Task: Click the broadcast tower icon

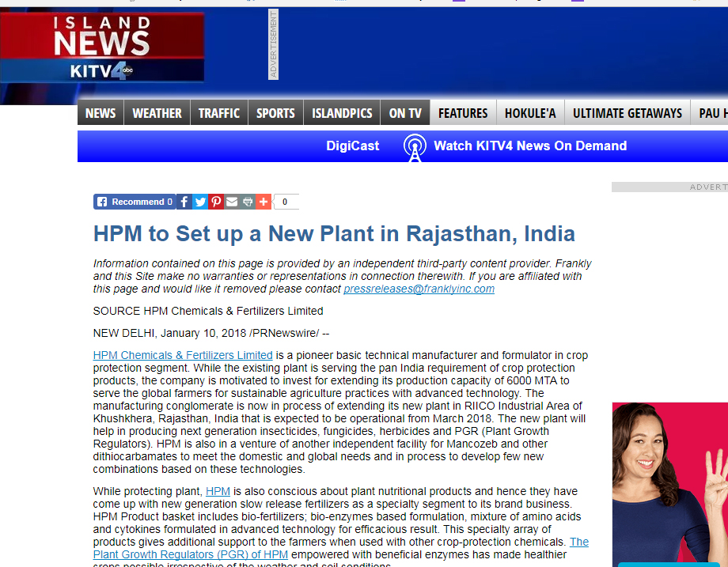Action: click(414, 147)
